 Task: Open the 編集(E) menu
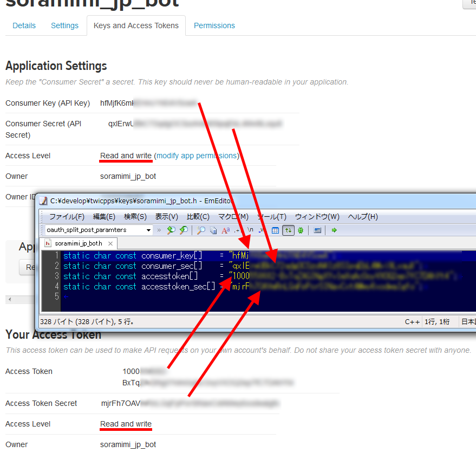tap(104, 217)
